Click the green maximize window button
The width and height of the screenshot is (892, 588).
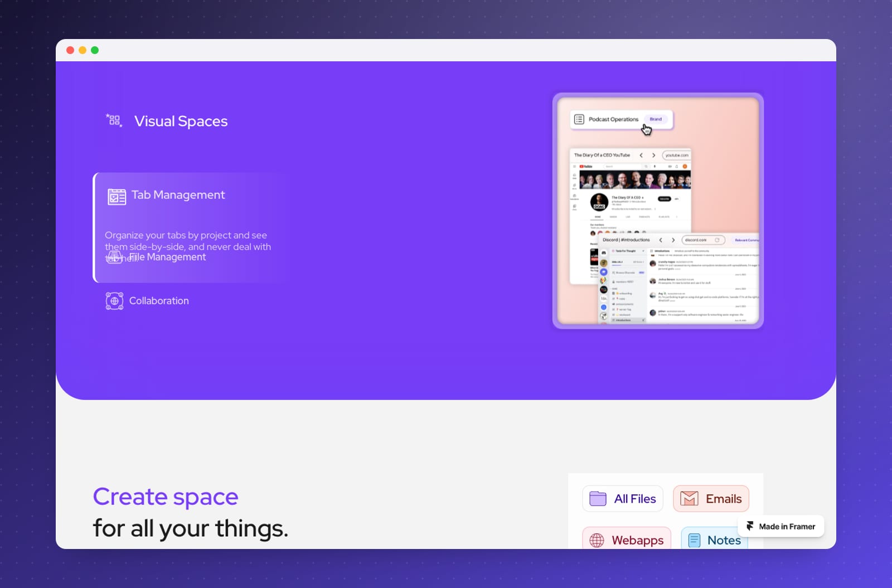pyautogui.click(x=95, y=50)
